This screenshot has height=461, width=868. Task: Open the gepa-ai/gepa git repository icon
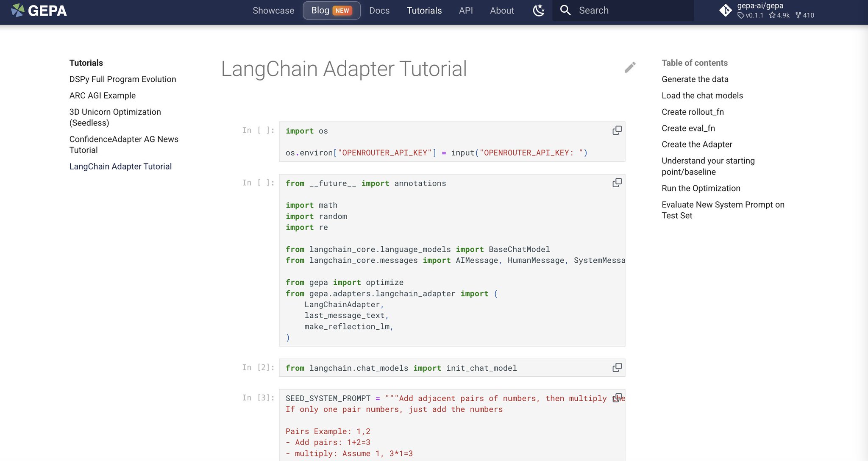tap(726, 10)
